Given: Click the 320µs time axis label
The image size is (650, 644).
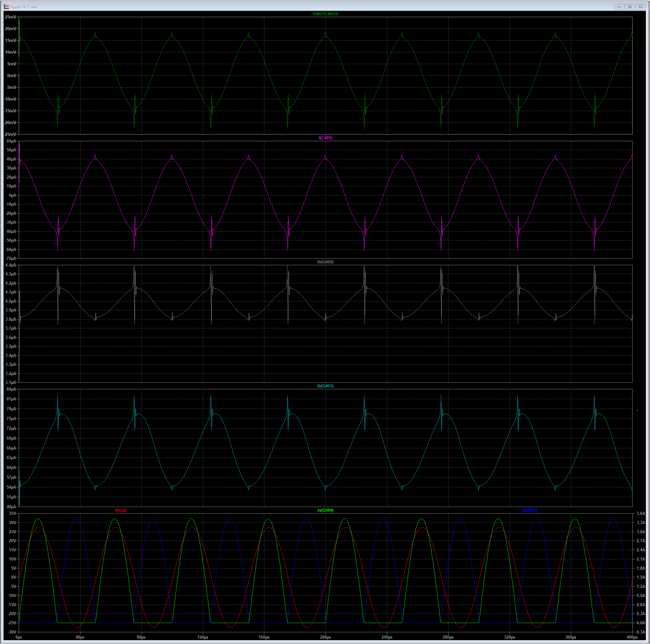Looking at the screenshot, I should tap(510, 638).
